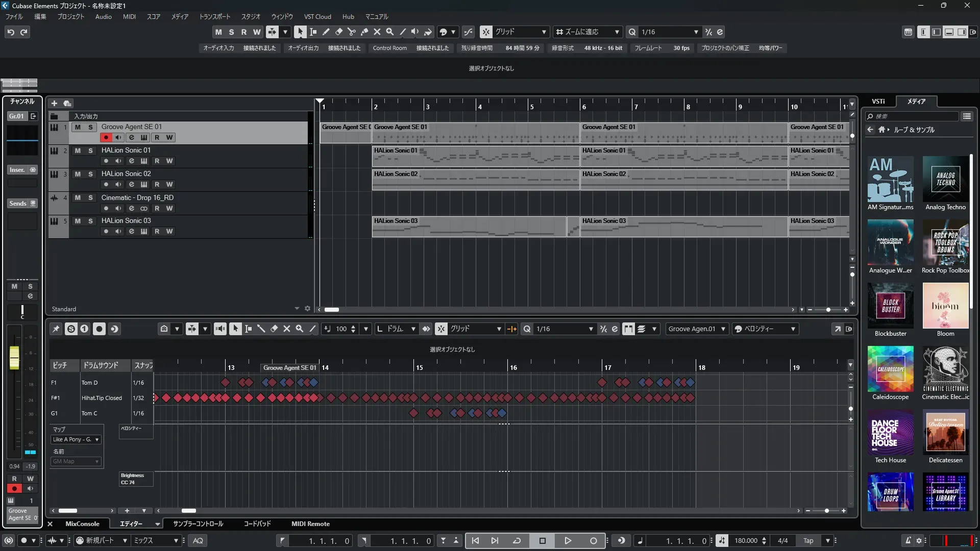Mute the HALion Sonic 02 track

coord(78,174)
